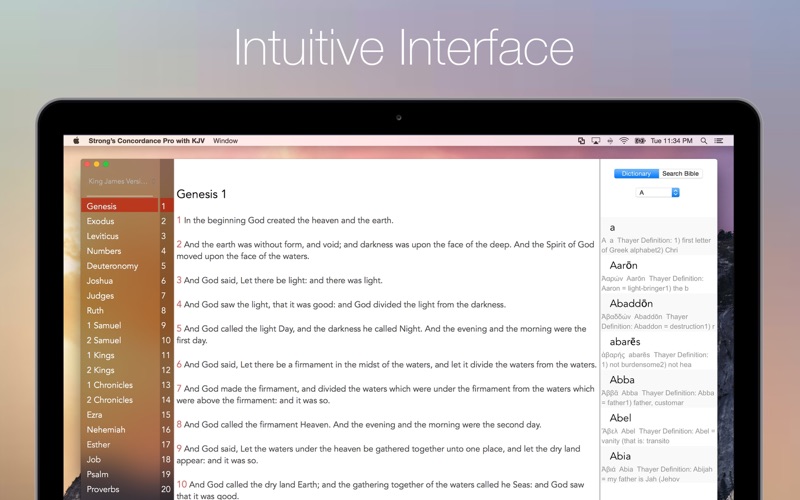Screen dimensions: 800x500
Task: Open the Apple menu
Action: coord(76,141)
